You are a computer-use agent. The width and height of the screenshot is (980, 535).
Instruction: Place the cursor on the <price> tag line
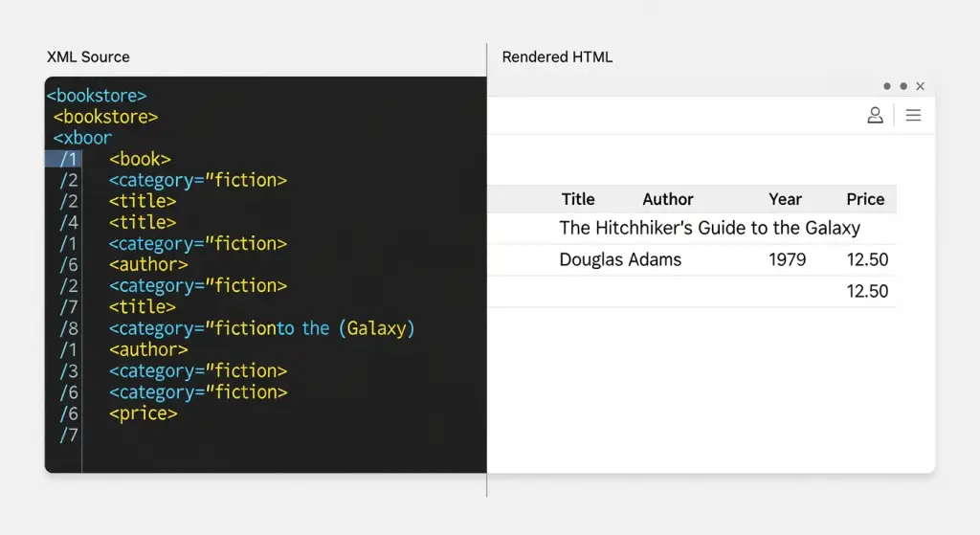tap(144, 413)
